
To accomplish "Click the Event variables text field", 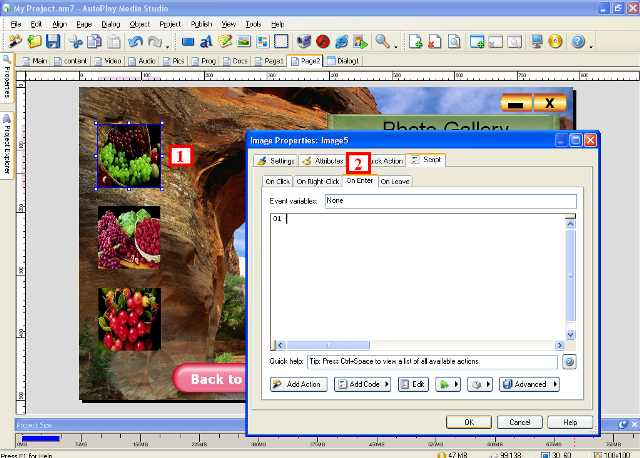I will tap(450, 200).
